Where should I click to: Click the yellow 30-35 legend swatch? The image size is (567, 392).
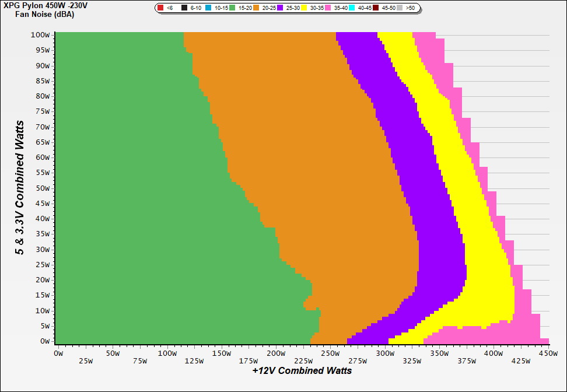click(304, 8)
